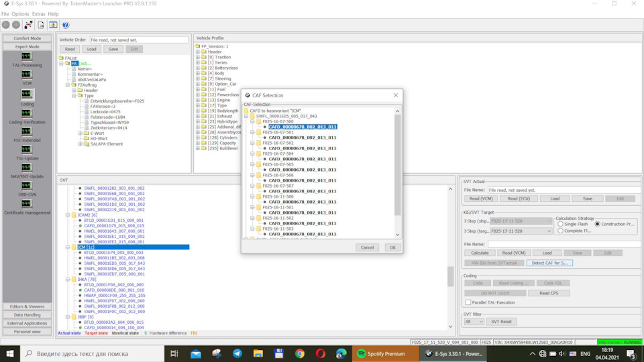
Task: Click the first gray round connect toolbar icon
Action: [x=6, y=25]
